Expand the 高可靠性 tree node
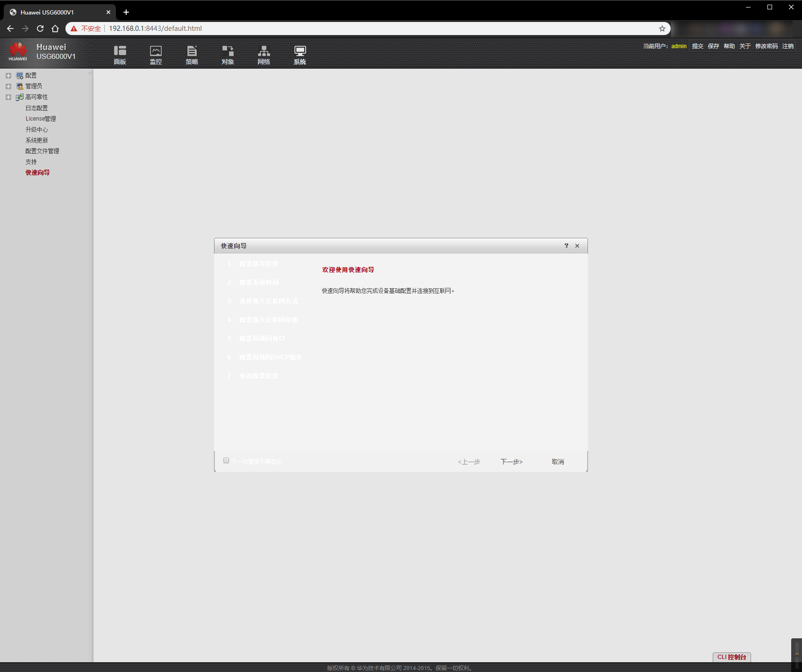Image resolution: width=802 pixels, height=672 pixels. click(x=8, y=97)
